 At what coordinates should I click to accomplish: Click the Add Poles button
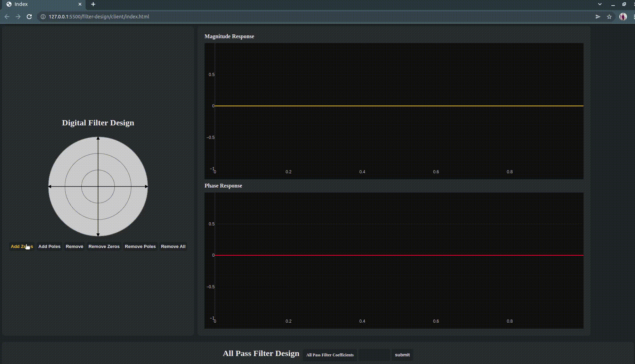[x=49, y=247]
